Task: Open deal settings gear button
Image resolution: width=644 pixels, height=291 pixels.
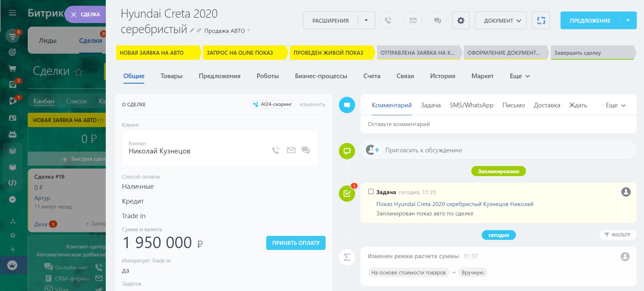Action: [461, 21]
